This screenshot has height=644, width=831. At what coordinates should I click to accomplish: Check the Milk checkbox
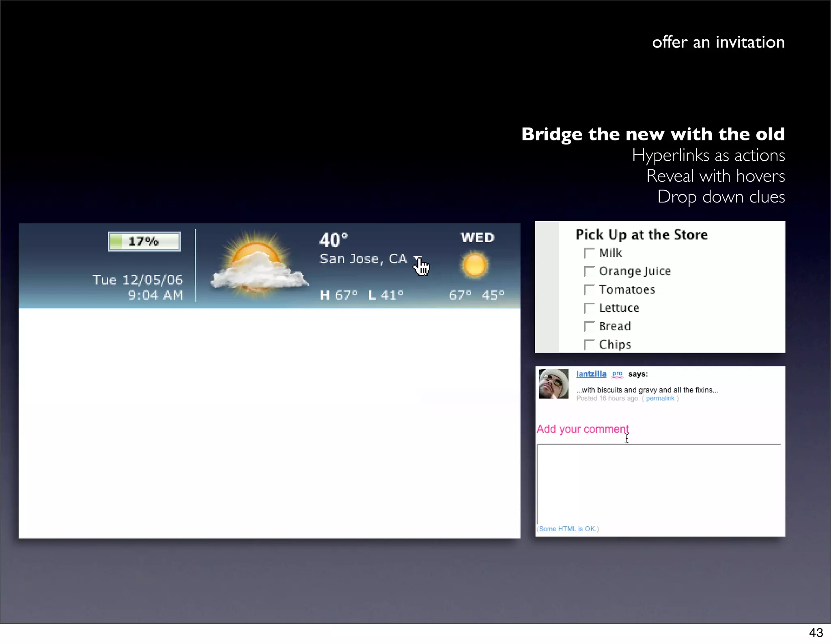tap(589, 253)
